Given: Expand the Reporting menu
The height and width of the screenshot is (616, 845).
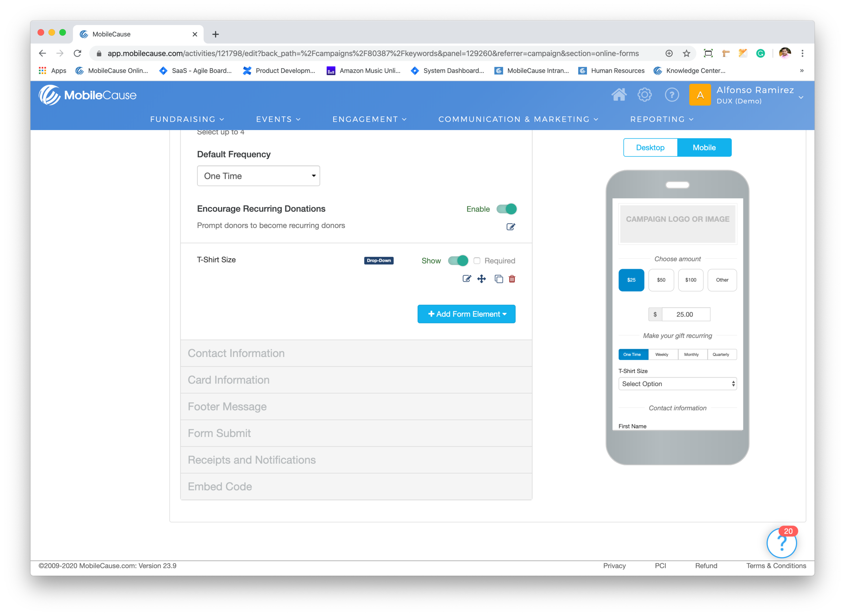Looking at the screenshot, I should (x=661, y=119).
